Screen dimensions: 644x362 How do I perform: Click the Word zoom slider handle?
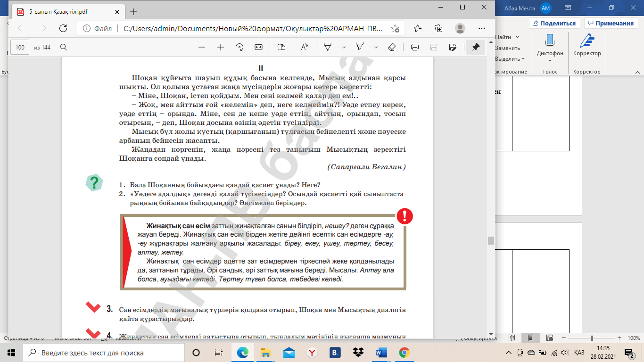pos(592,338)
